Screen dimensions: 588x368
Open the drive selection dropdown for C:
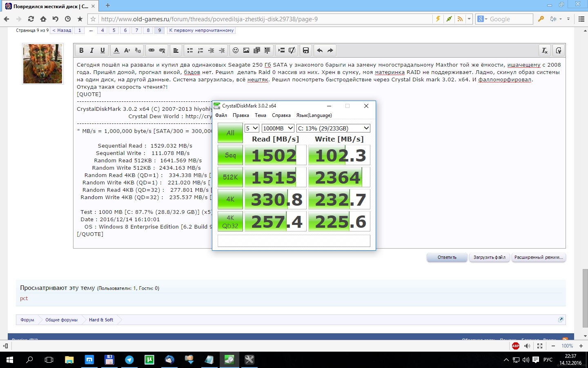[333, 128]
